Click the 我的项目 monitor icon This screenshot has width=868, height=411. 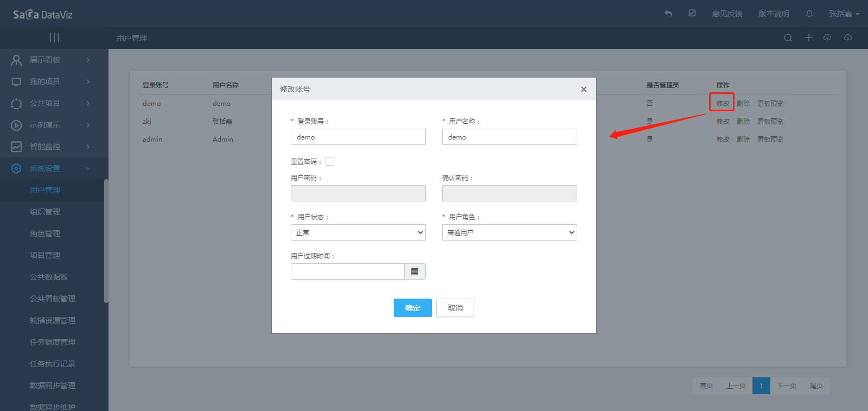(16, 81)
